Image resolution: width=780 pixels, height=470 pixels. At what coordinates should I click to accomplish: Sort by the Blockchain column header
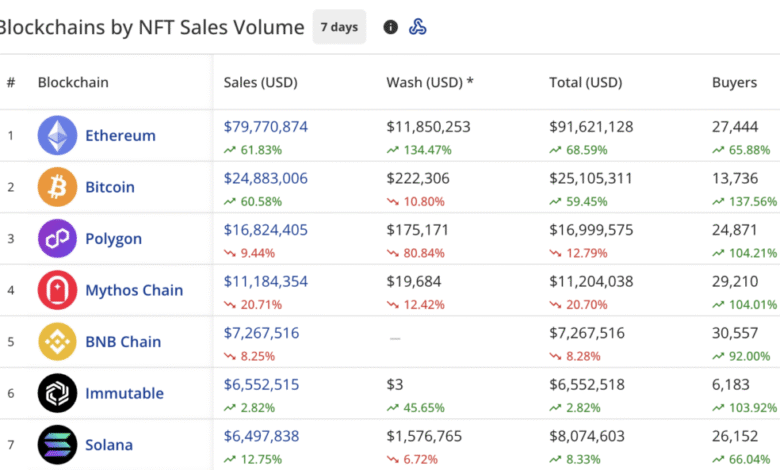click(73, 83)
